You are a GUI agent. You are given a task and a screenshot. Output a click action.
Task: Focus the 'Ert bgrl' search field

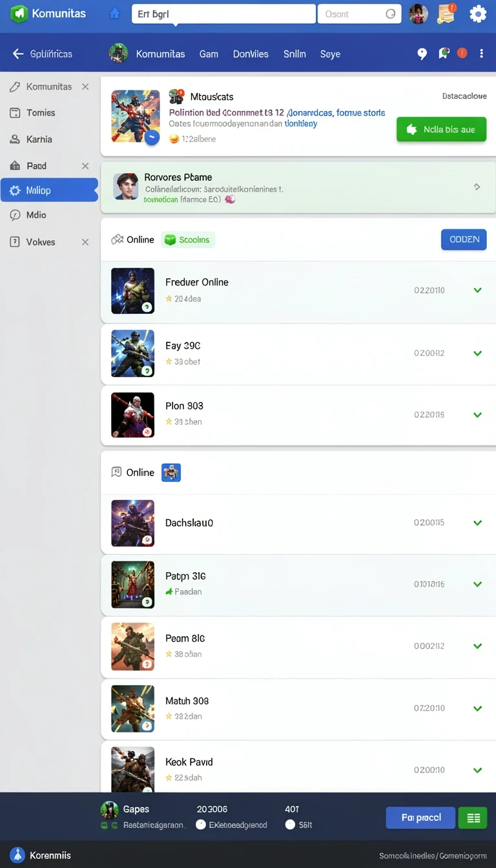223,14
